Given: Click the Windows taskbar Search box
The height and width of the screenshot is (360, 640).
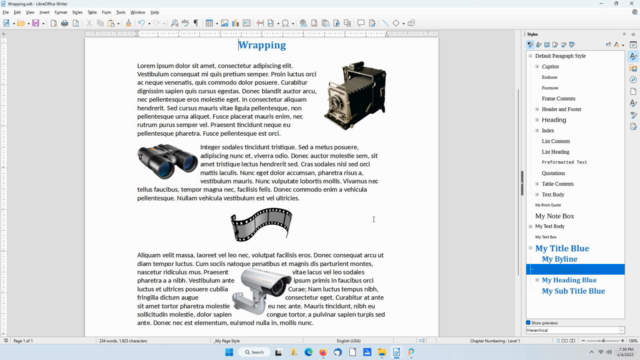Looking at the screenshot, I should click(254, 352).
